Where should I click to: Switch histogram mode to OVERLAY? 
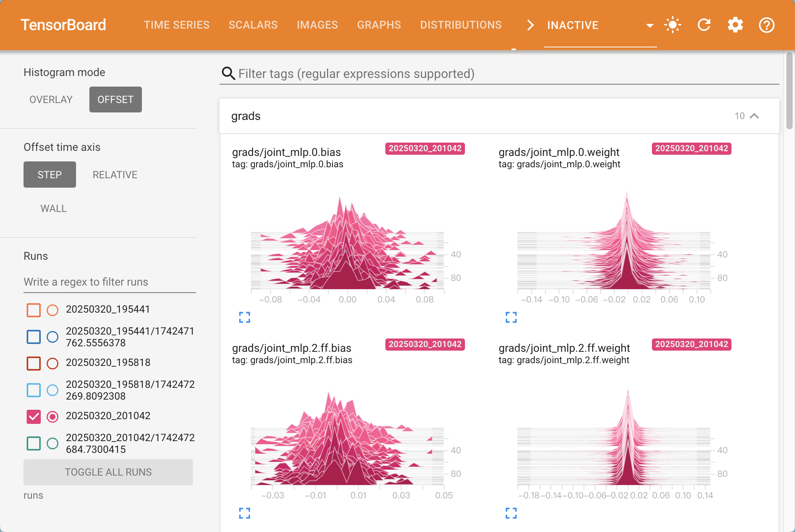[x=51, y=100]
